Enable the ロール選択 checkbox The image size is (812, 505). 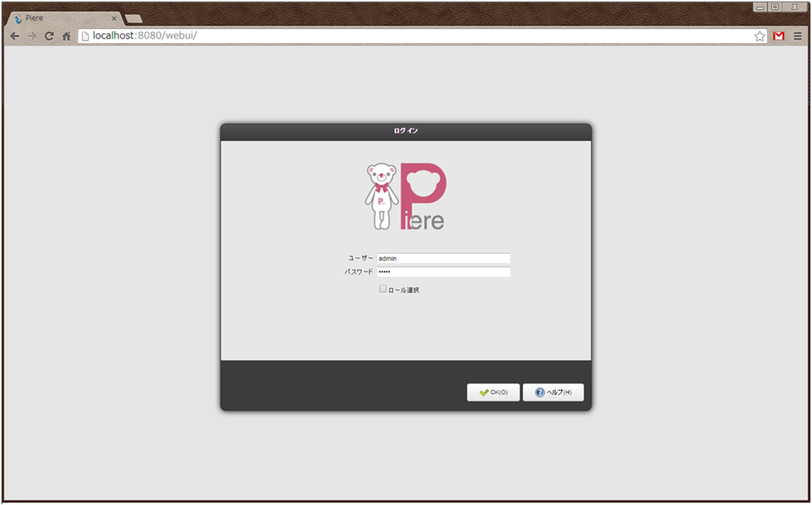[383, 289]
